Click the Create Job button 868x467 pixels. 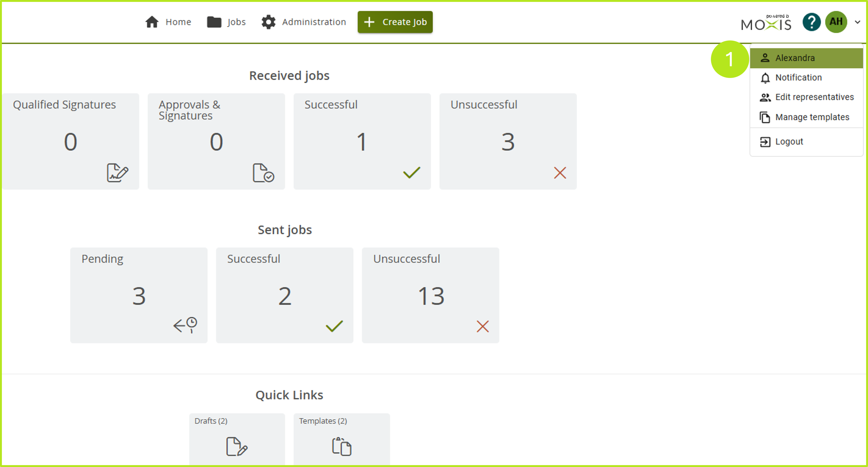(395, 22)
